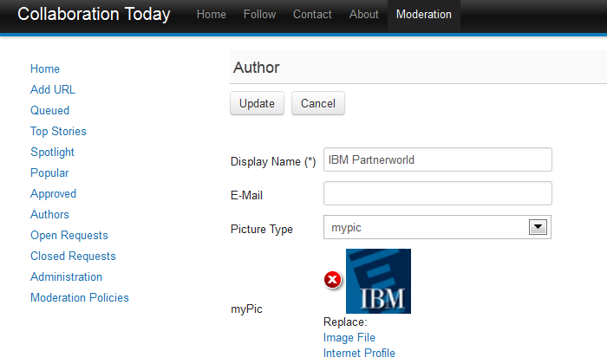Image resolution: width=607 pixels, height=364 pixels.
Task: Go to the Contact page
Action: point(312,15)
